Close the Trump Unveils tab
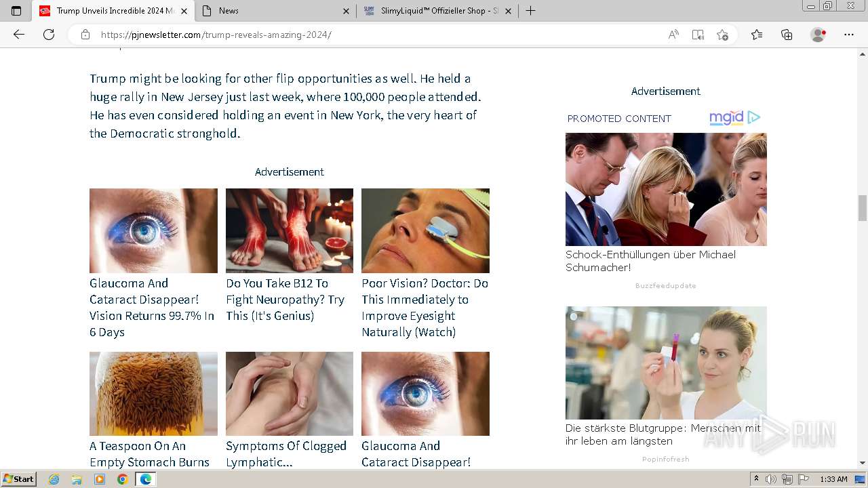 [184, 11]
